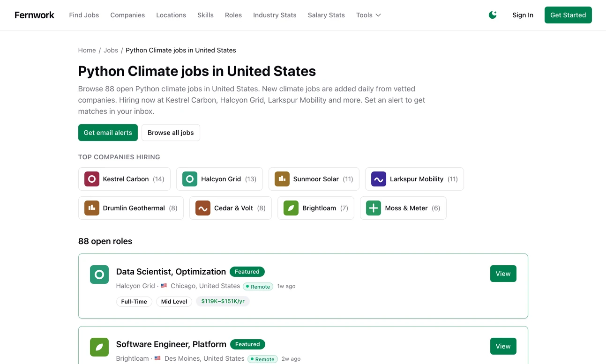Click the Sunmoor Solar logo icon

coord(282,179)
